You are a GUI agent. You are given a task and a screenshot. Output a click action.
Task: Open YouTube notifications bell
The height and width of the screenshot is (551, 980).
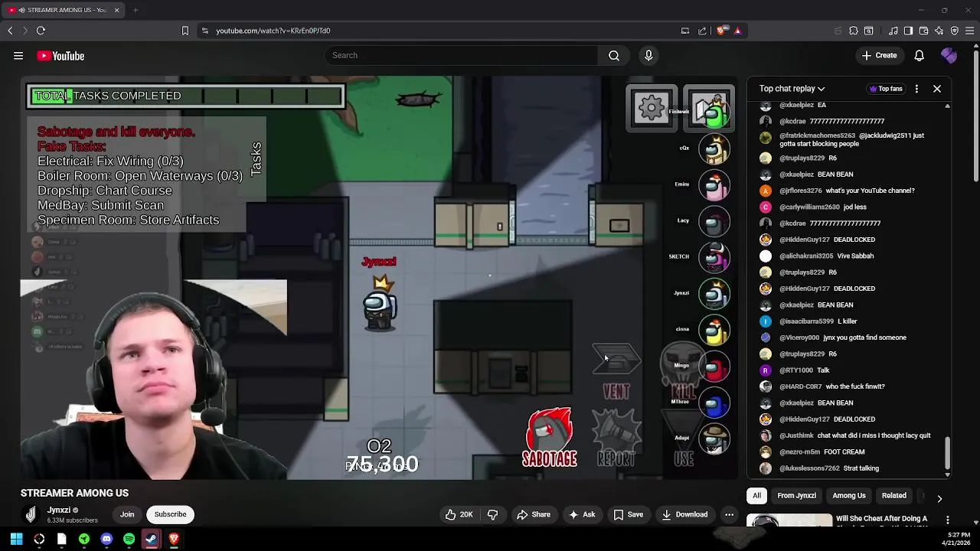920,55
